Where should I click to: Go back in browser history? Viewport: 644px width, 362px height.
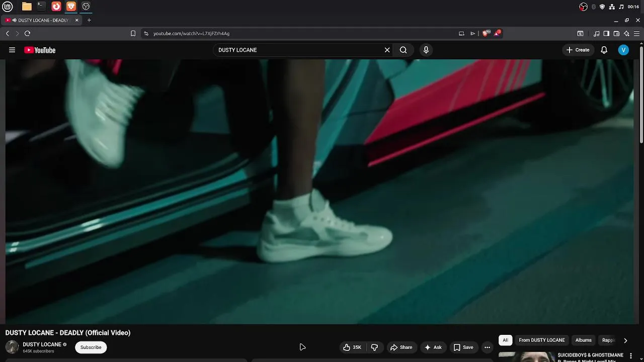click(8, 34)
